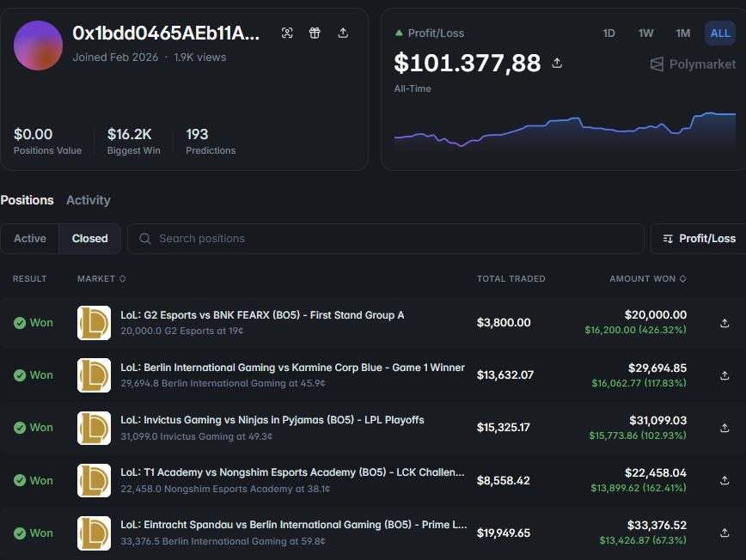Open the T1 Academy market LoL logo
The height and width of the screenshot is (560, 746).
[x=95, y=480]
